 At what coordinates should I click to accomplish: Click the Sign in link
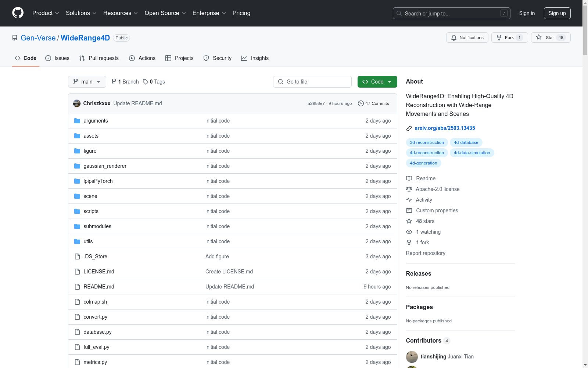point(527,13)
